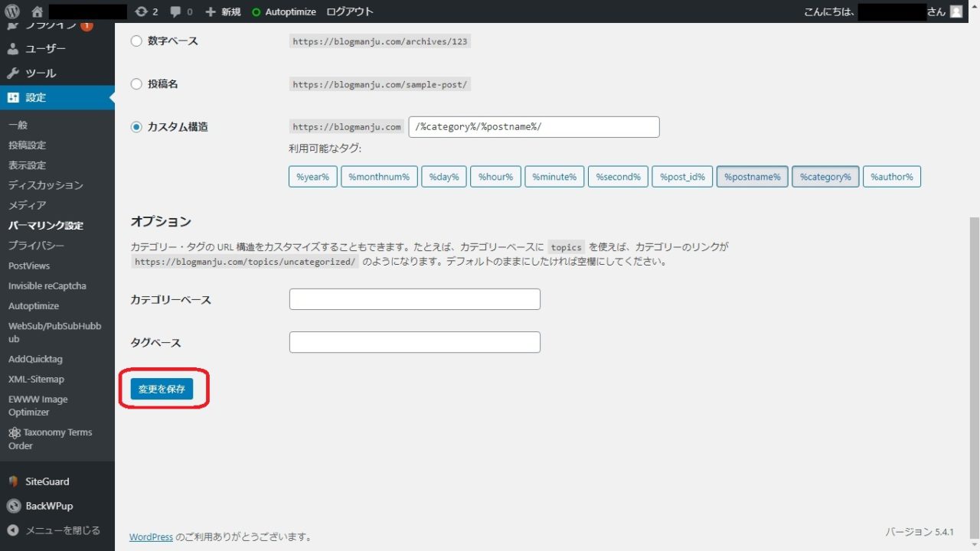980x551 pixels.
Task: Open Autoptimize in the admin bar
Action: [x=283, y=11]
